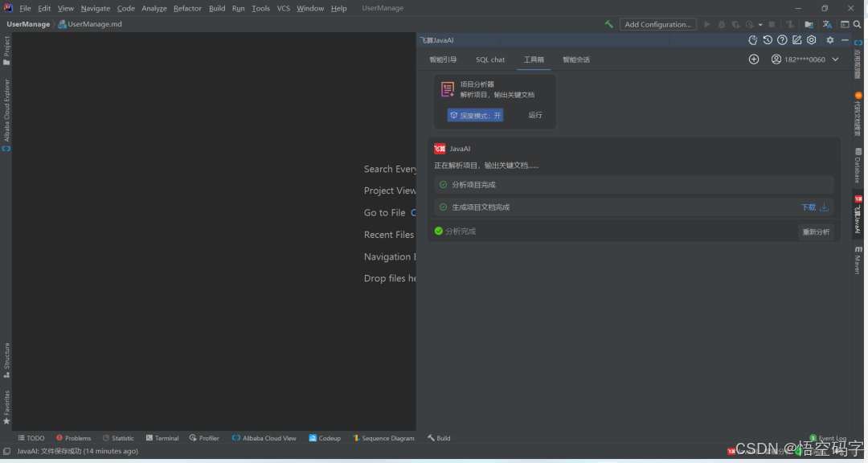
Task: Open the Analyze menu
Action: [154, 8]
